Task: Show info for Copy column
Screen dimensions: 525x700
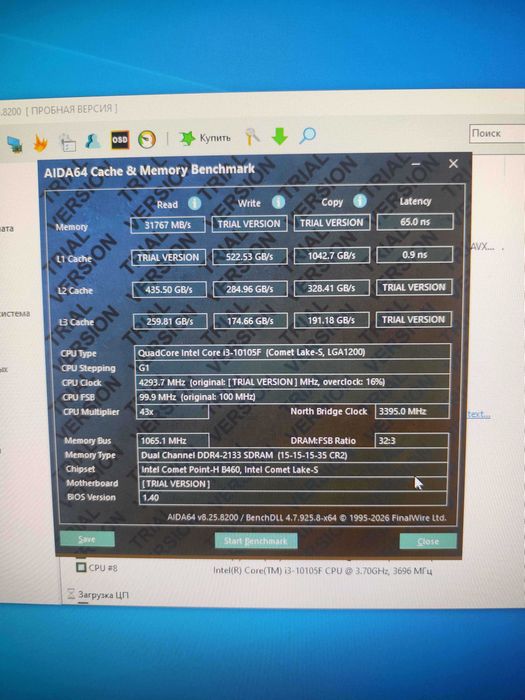Action: coord(360,201)
